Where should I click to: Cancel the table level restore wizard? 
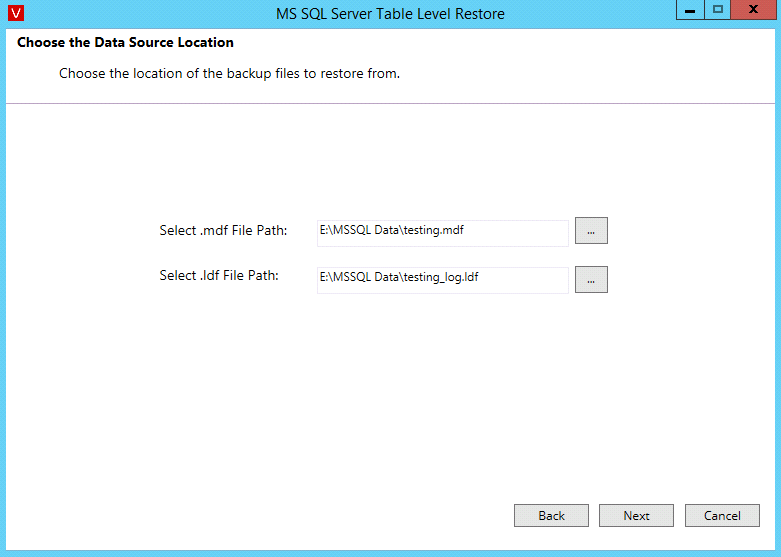click(722, 516)
